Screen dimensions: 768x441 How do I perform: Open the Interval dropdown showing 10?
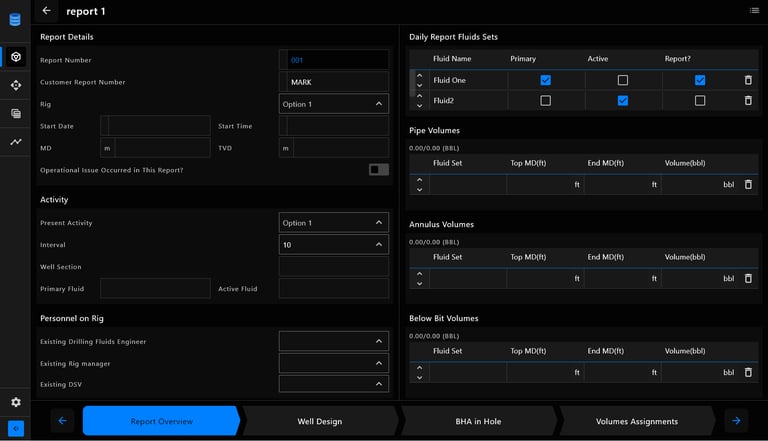(x=334, y=245)
